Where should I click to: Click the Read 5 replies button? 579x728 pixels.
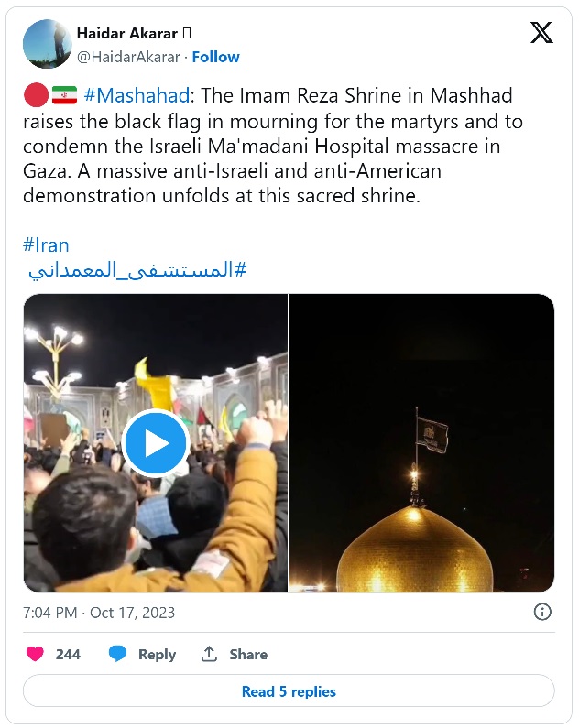tap(289, 691)
